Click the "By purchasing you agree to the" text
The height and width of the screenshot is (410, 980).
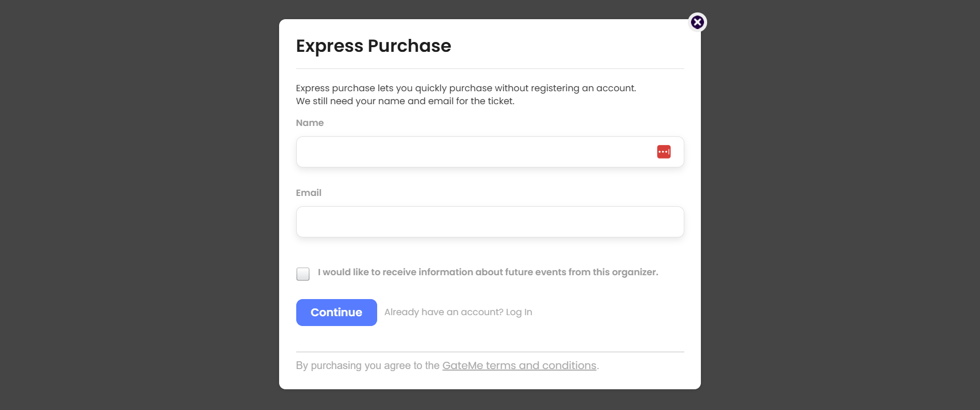click(x=367, y=365)
